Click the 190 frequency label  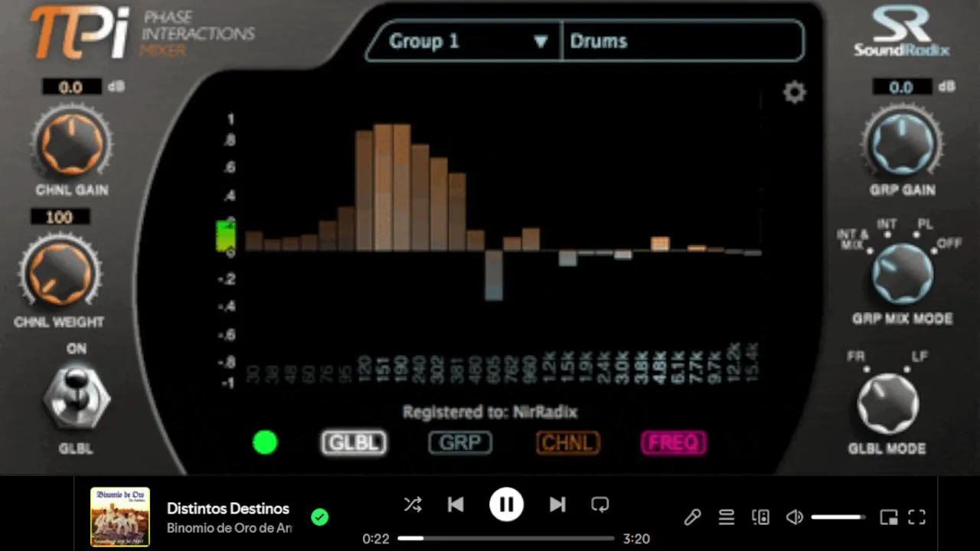click(x=401, y=370)
